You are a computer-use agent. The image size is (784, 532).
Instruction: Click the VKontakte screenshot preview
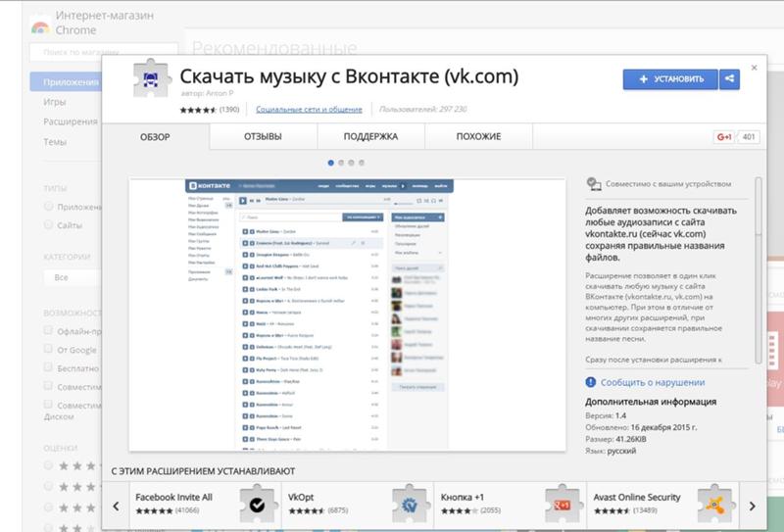(x=347, y=314)
